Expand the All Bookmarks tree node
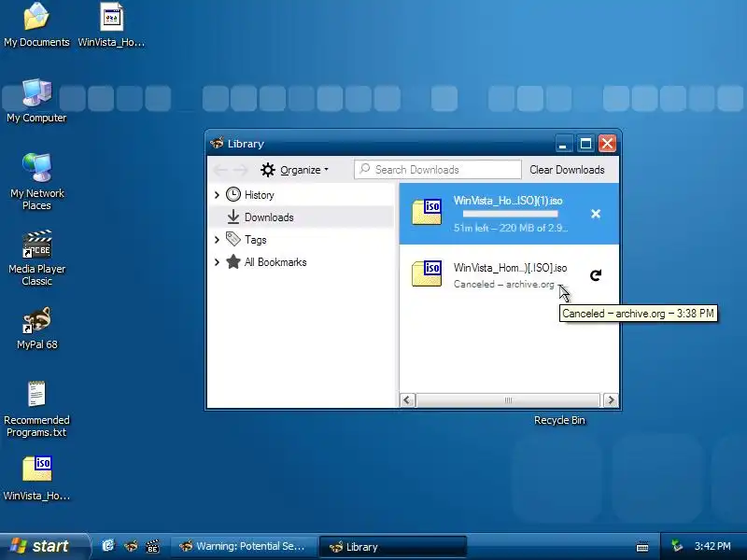 218,262
